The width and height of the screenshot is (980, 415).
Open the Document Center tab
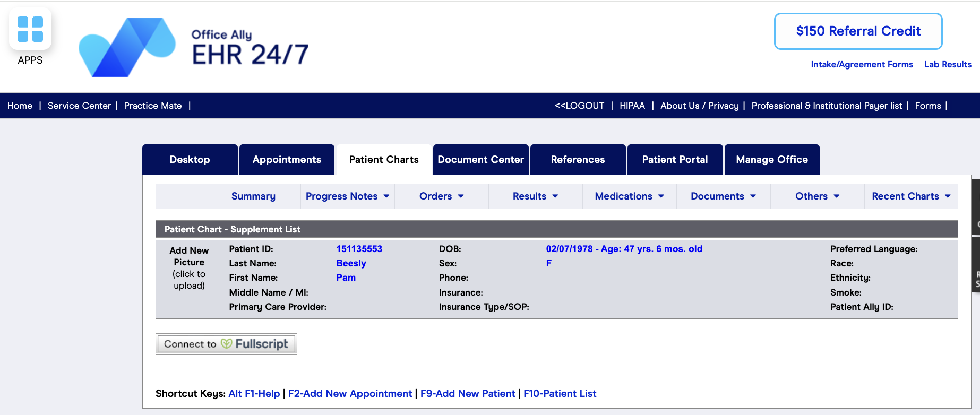point(481,160)
